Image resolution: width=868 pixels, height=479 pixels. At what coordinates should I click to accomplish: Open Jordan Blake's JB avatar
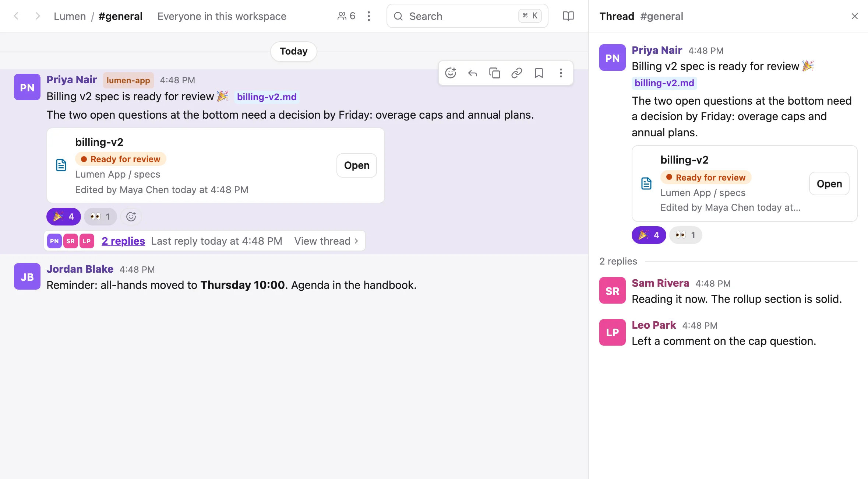pyautogui.click(x=27, y=276)
